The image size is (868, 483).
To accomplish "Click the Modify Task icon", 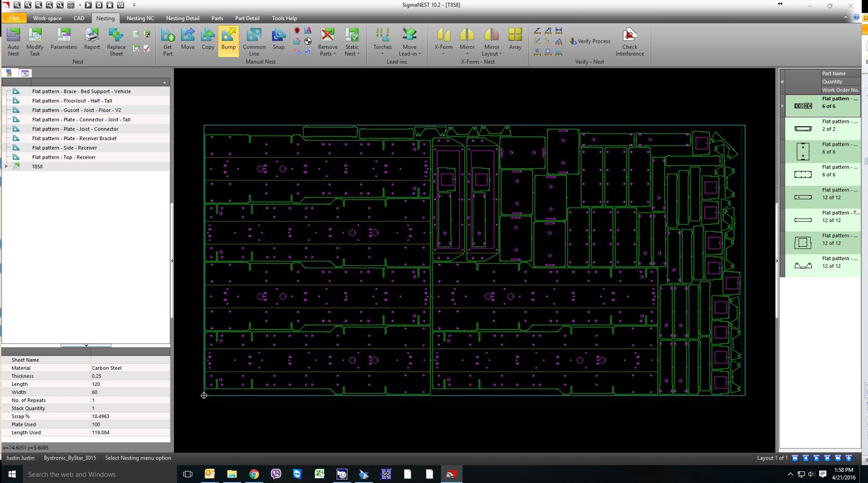I will (x=35, y=41).
